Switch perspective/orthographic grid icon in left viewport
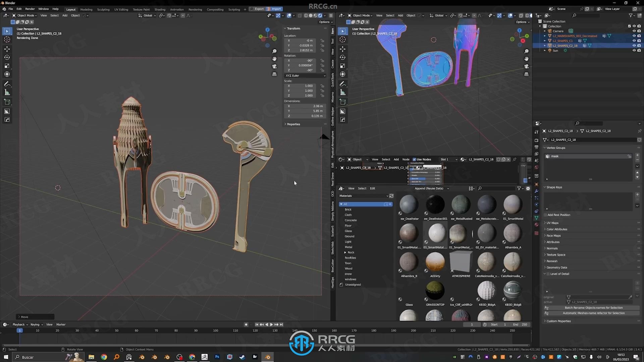This screenshot has width=644, height=362. (274, 74)
